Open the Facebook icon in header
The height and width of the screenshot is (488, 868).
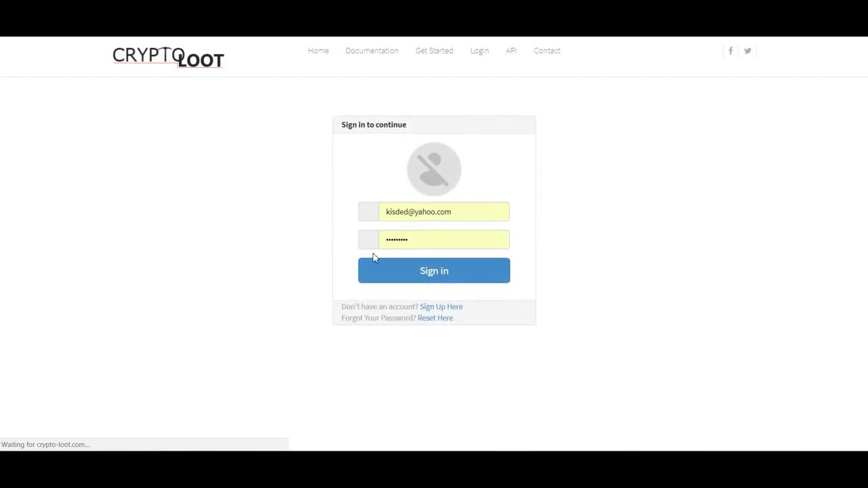(x=730, y=51)
